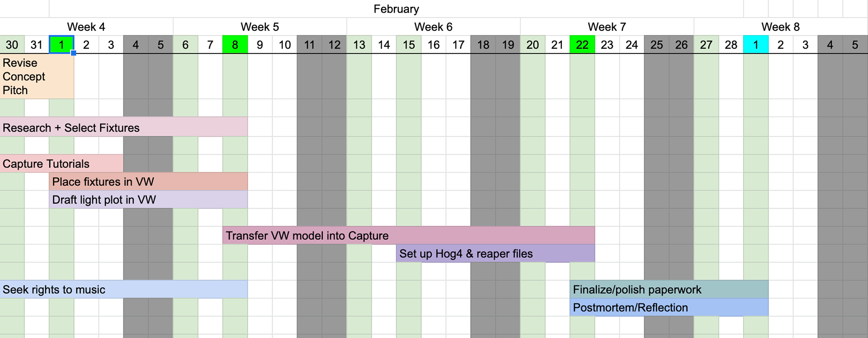Select the Draft light plot in VW bar
The height and width of the screenshot is (338, 868).
coord(148,200)
